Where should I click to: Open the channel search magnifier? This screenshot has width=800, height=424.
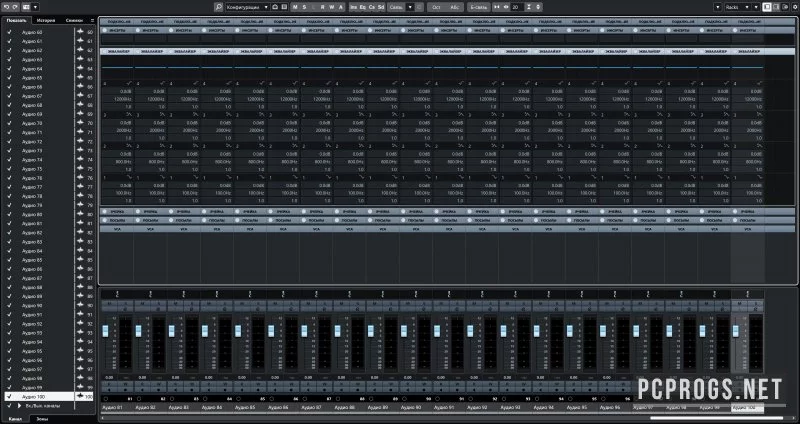[218, 7]
